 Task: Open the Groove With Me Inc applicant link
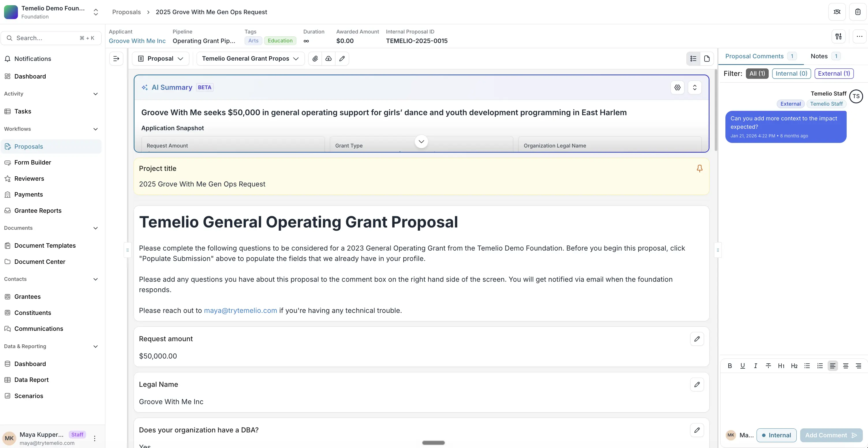(x=137, y=41)
